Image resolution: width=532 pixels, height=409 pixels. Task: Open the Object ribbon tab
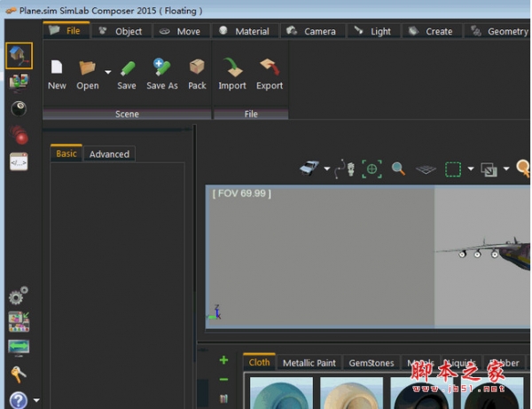121,32
